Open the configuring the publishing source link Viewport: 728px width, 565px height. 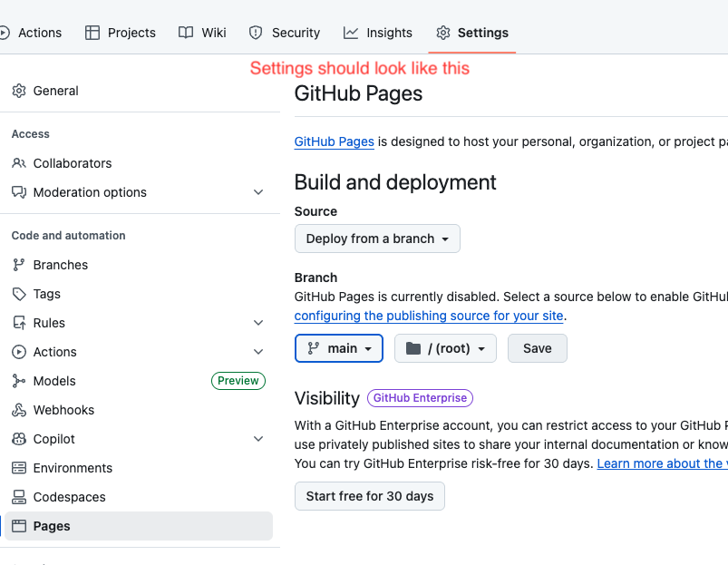[x=429, y=316]
